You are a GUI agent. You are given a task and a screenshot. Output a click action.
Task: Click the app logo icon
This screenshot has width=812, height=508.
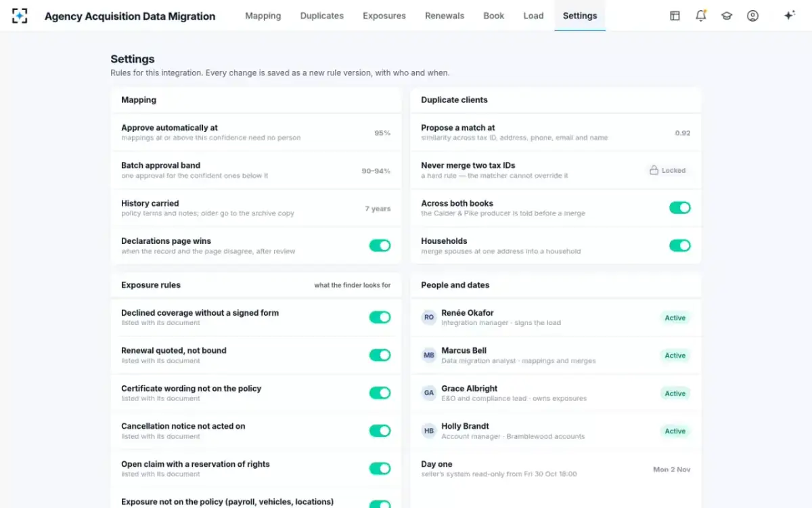point(20,16)
